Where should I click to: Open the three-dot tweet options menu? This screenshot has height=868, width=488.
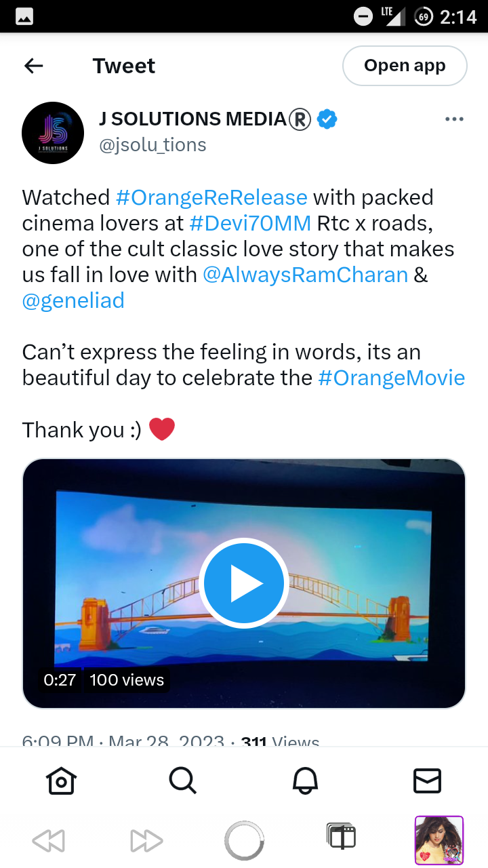point(454,119)
